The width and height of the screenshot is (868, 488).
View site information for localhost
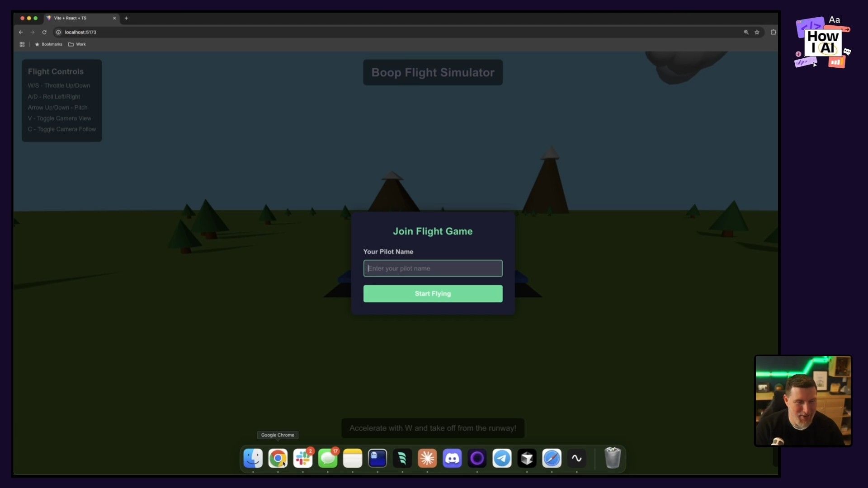pos(58,32)
